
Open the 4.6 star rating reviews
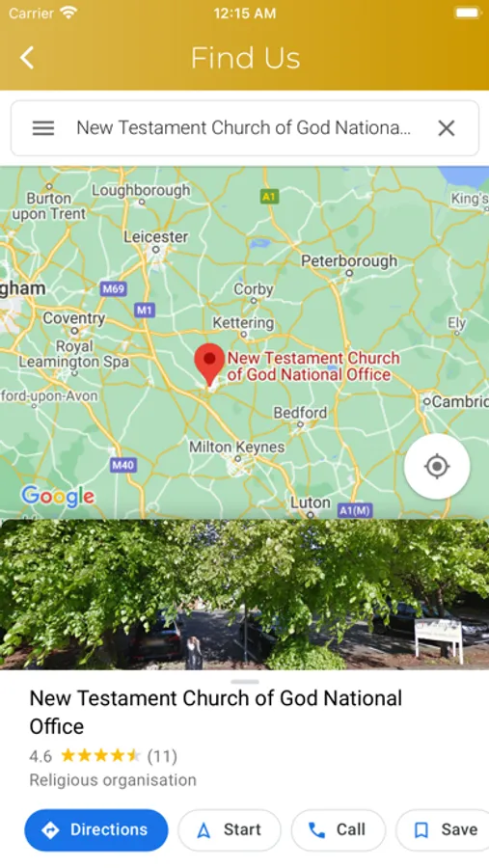(103, 756)
